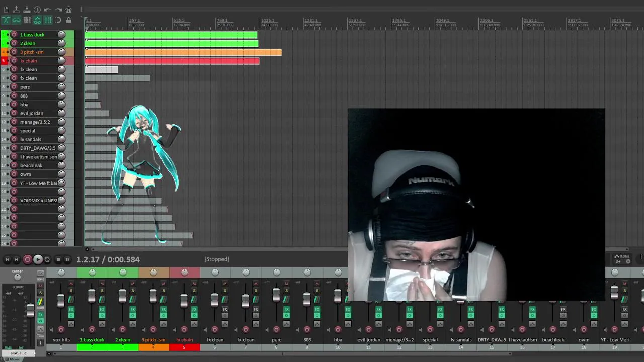Click the master center pan knob
The width and height of the screenshot is (644, 362).
pyautogui.click(x=17, y=277)
